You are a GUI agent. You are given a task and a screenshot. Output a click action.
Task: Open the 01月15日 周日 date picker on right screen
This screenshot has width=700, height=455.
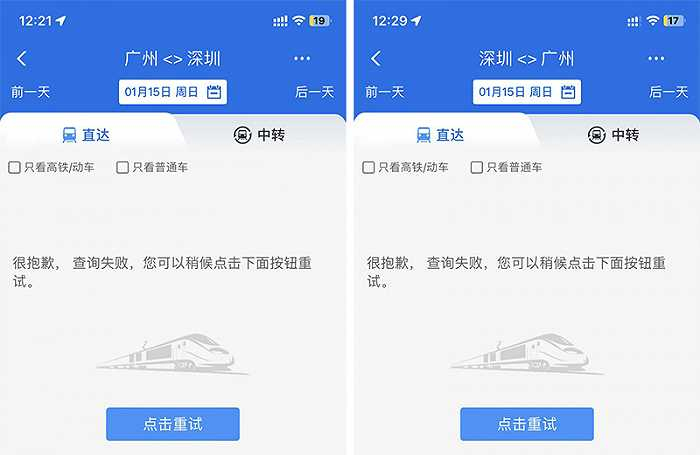click(x=527, y=92)
